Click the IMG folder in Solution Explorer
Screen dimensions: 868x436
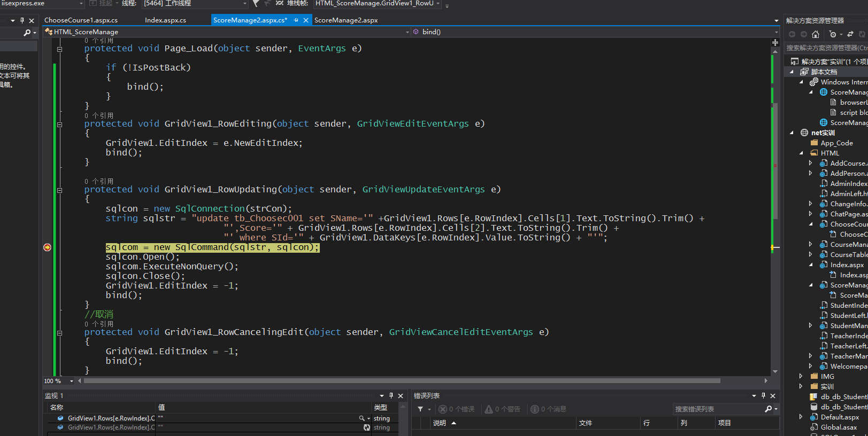point(823,376)
